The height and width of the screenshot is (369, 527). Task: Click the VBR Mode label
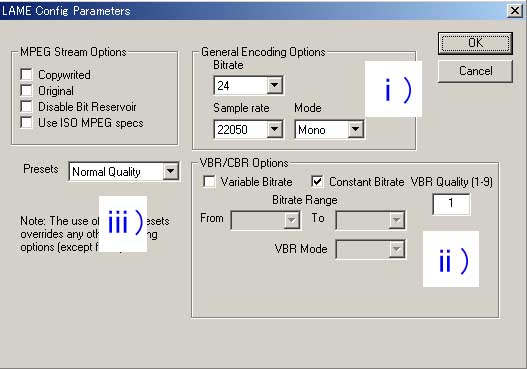(x=301, y=249)
